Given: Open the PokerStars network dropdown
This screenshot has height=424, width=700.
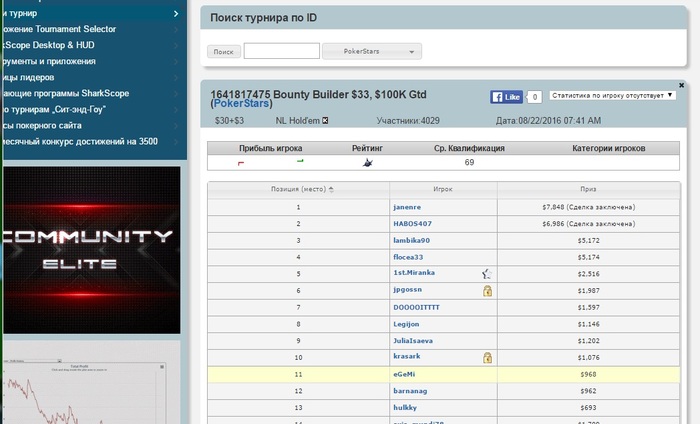Looking at the screenshot, I should [372, 51].
